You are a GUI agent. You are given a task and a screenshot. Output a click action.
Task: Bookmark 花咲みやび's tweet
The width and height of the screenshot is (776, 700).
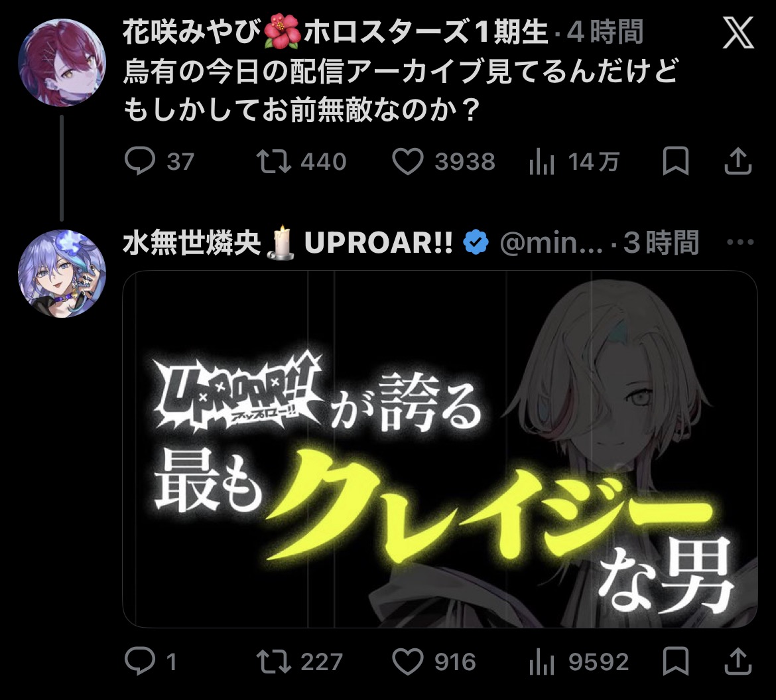click(676, 161)
